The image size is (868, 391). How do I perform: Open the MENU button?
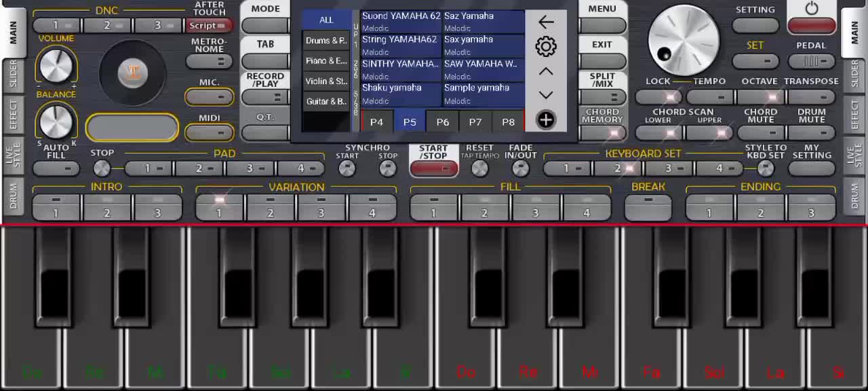602,26
